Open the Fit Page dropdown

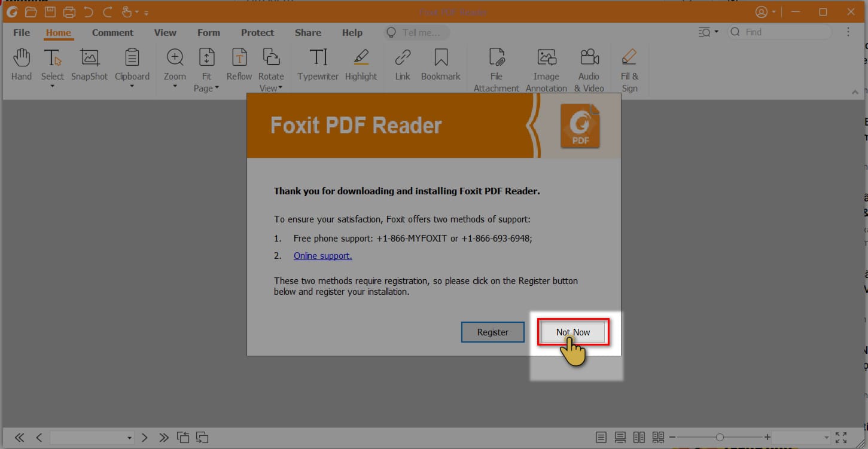pos(217,88)
